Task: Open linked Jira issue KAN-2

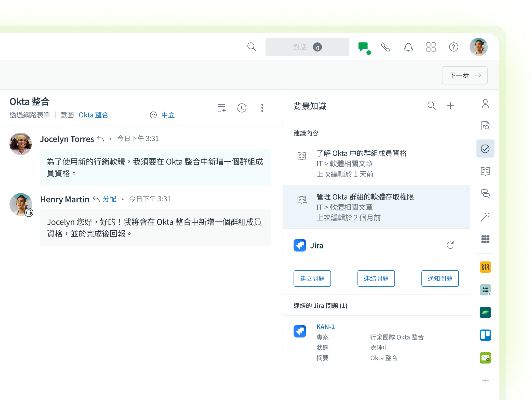Action: click(326, 327)
